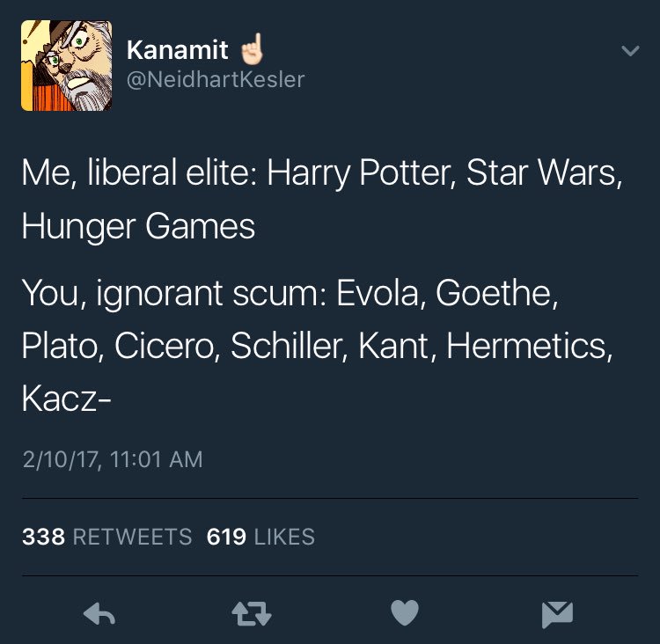View the 338 retweets count
This screenshot has height=644, width=660.
pos(43,537)
